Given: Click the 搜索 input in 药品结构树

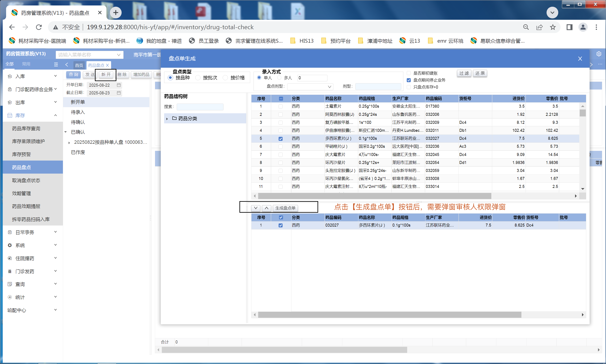Looking at the screenshot, I should tap(200, 107).
